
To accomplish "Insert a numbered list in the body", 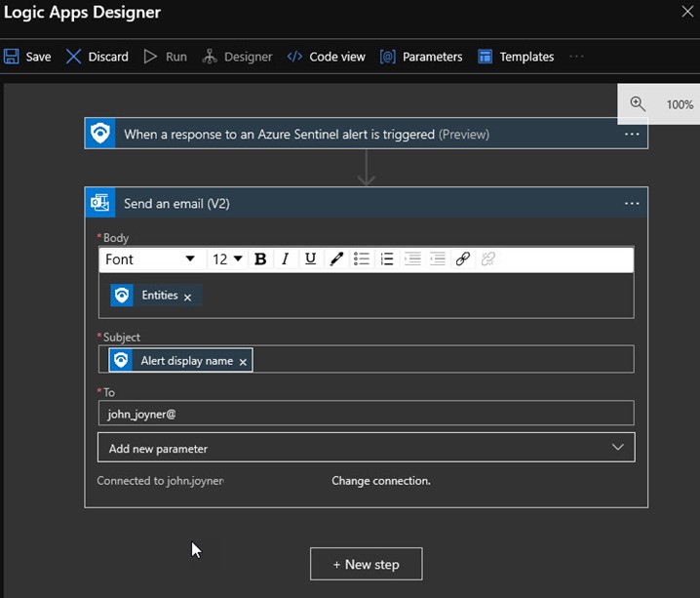I will coord(387,259).
